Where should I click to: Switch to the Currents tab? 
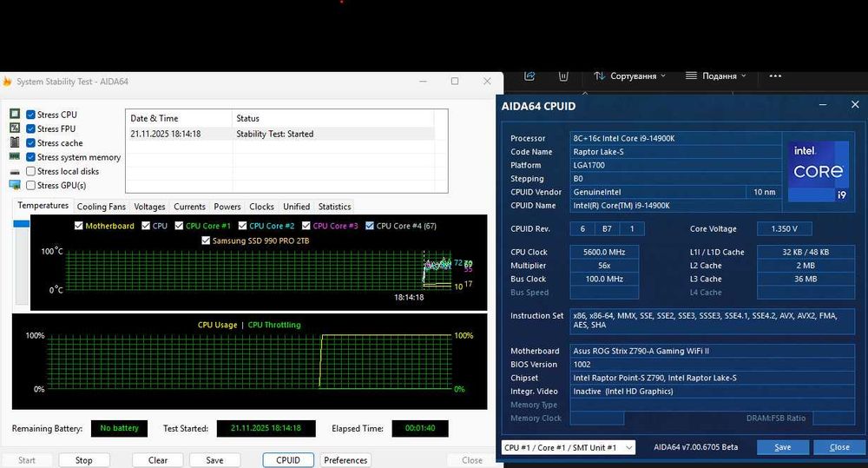point(189,207)
